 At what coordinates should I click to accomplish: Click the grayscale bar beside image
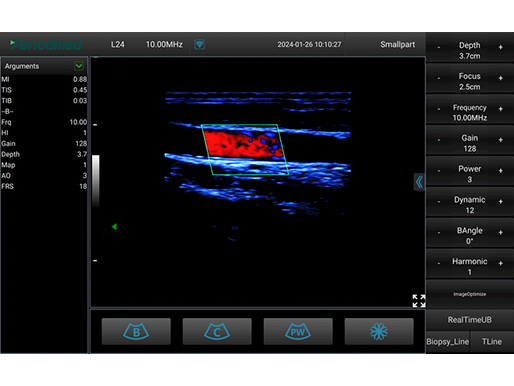click(x=96, y=181)
